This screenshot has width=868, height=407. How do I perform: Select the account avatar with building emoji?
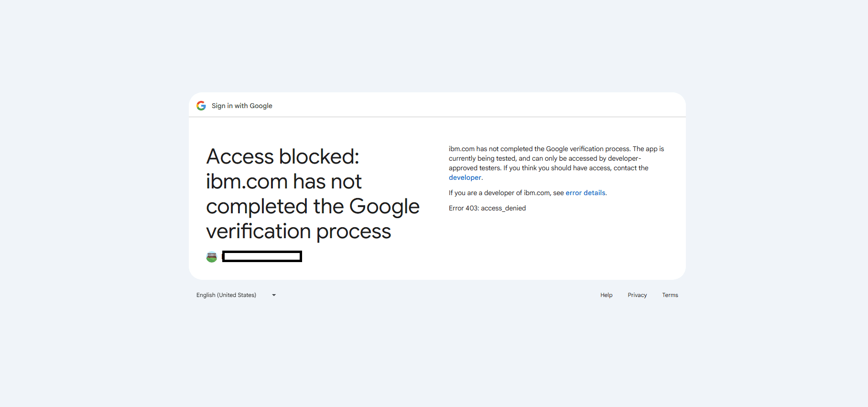click(212, 256)
